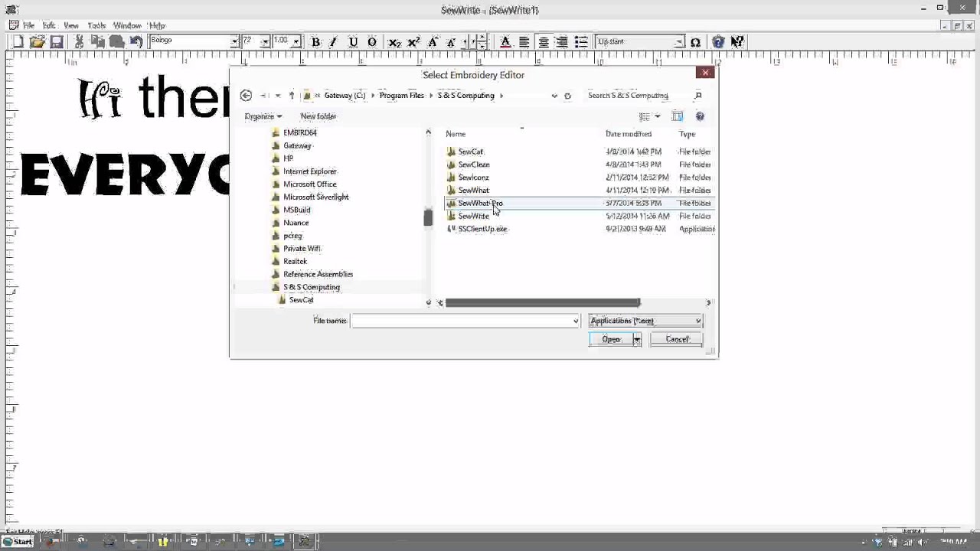
Task: Click the Save floppy disk icon
Action: (56, 42)
